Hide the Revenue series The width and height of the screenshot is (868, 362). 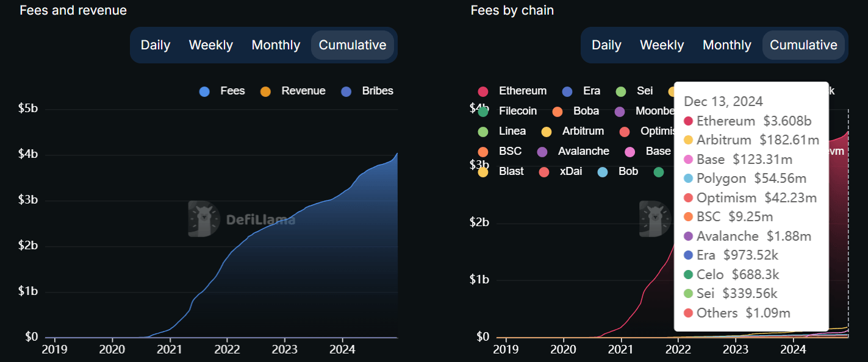tap(293, 91)
